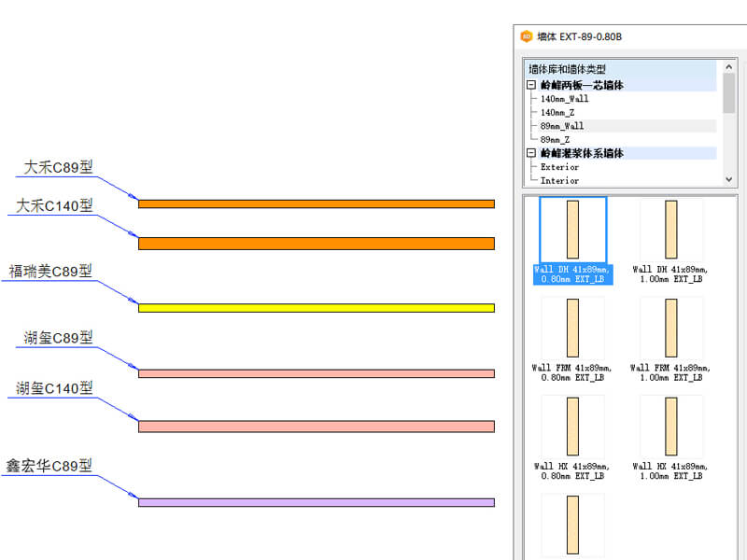
Task: Click the wall tree scrollbar up arrow
Action: click(x=728, y=67)
